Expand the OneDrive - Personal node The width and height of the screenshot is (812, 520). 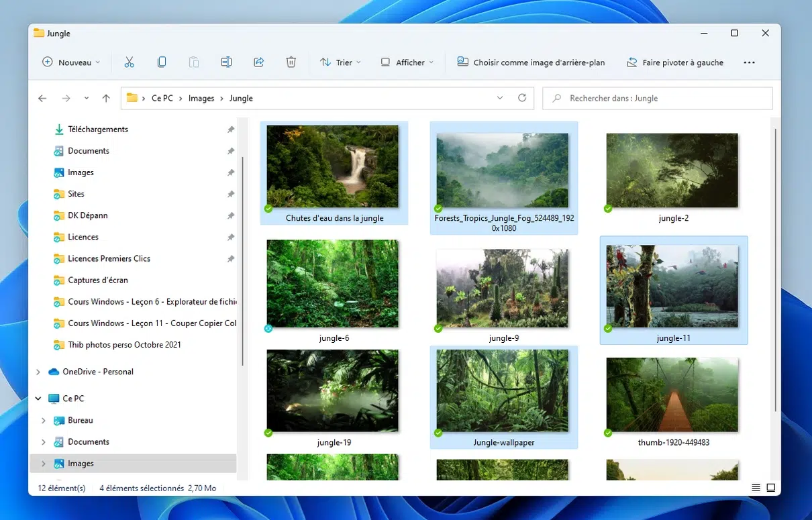click(38, 372)
